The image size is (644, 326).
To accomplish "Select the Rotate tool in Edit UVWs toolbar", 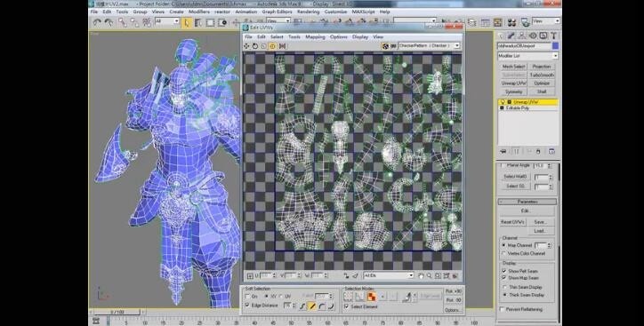I will (x=255, y=46).
